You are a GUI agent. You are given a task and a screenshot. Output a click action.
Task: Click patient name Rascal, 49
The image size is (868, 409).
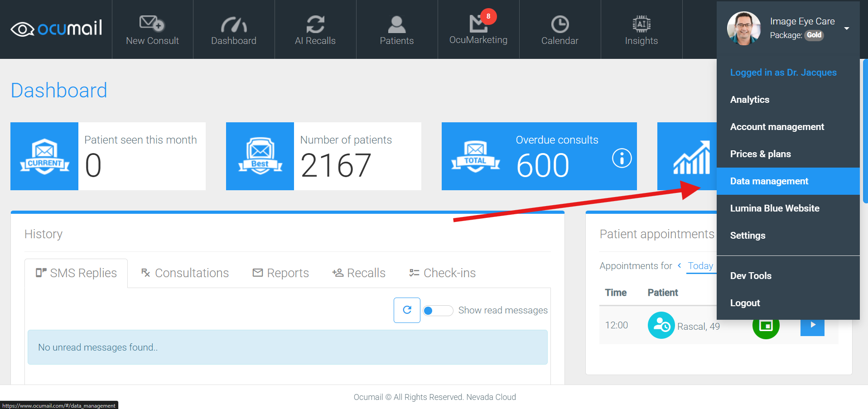tap(698, 327)
